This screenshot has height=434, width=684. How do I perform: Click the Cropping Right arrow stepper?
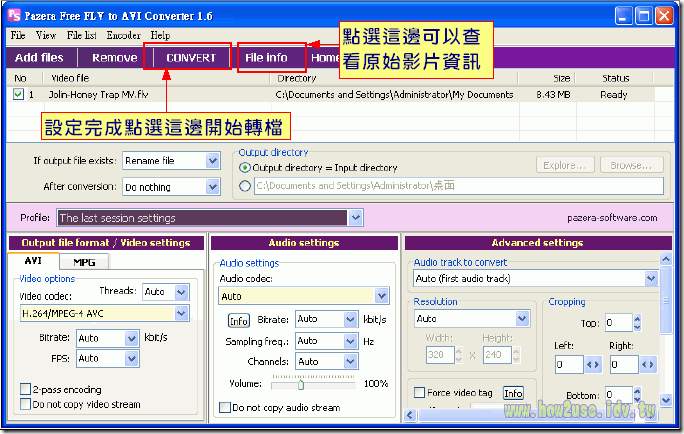coord(648,365)
